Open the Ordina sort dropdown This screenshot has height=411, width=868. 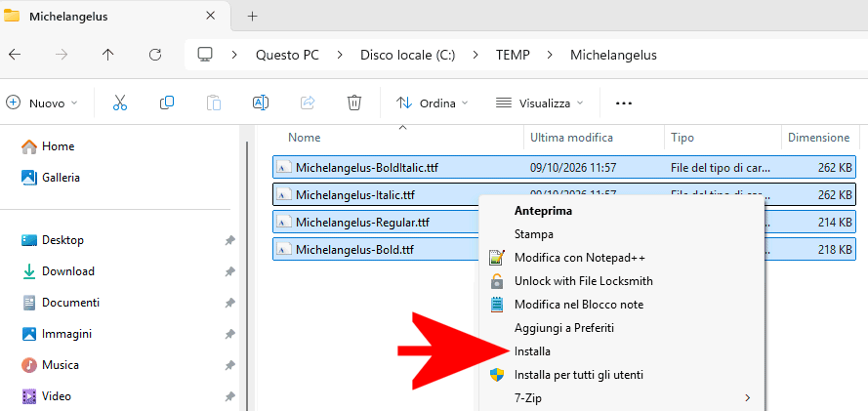(x=433, y=103)
